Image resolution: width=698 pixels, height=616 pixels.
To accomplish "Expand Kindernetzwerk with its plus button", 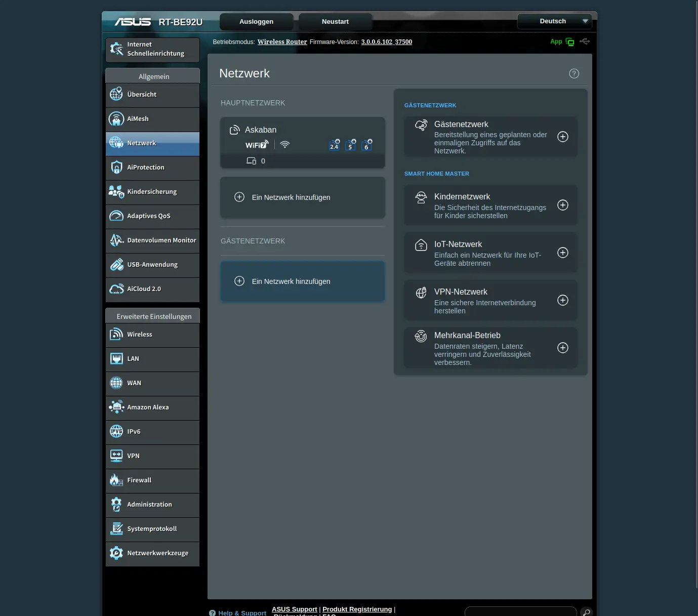I will tap(562, 205).
